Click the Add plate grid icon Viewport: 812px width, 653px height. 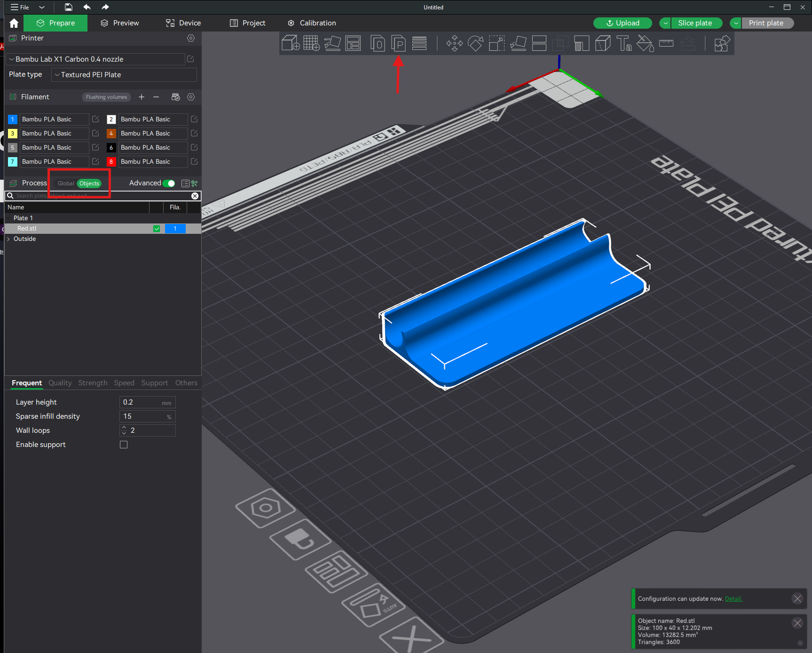point(311,43)
